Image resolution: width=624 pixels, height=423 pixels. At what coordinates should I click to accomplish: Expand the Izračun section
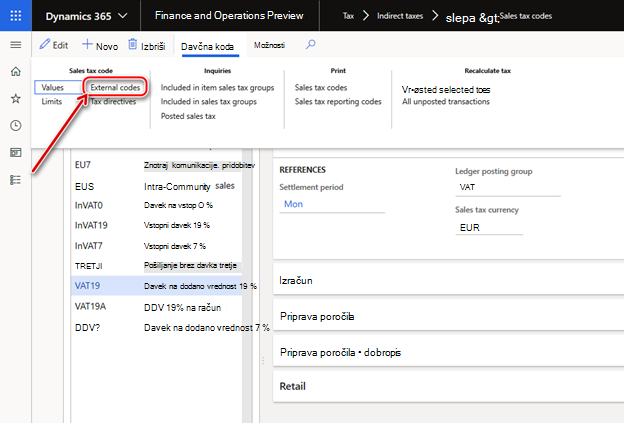(448, 281)
